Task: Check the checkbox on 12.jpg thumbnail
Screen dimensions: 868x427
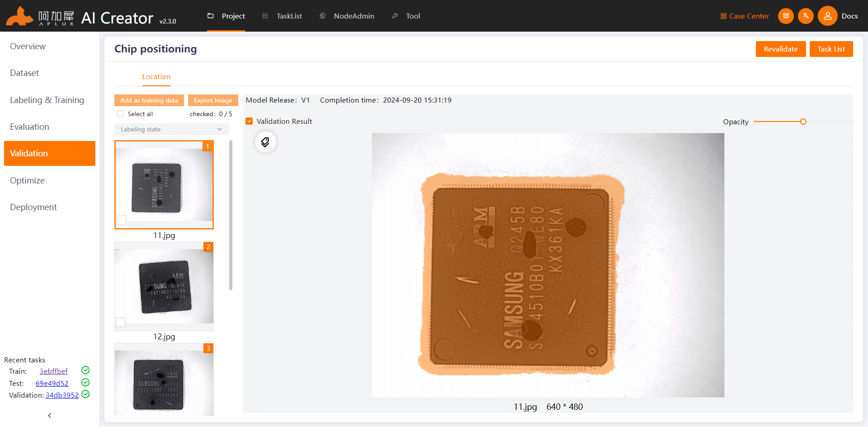Action: pyautogui.click(x=121, y=322)
